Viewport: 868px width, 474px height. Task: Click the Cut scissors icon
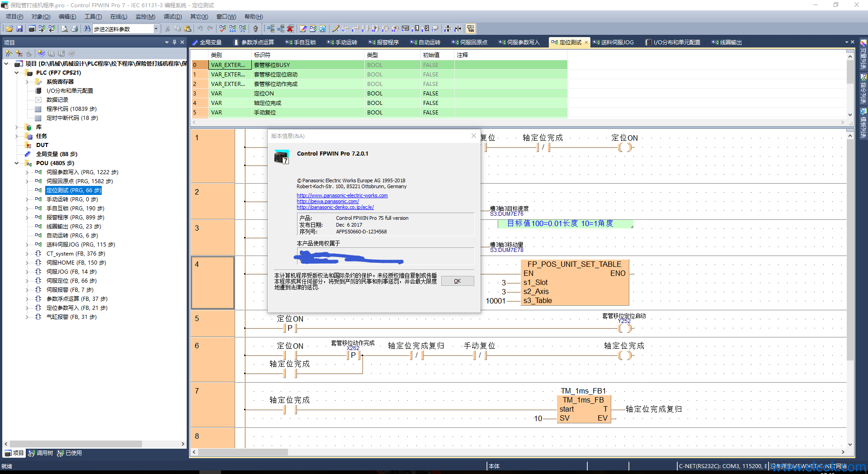[167, 28]
